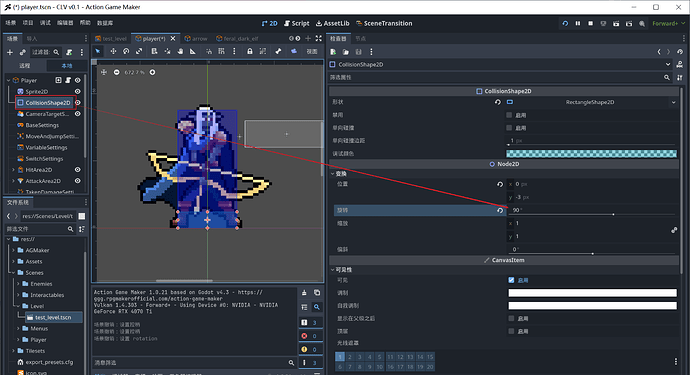This screenshot has height=375, width=690.
Task: Collapse the Player root node
Action: click(x=8, y=80)
